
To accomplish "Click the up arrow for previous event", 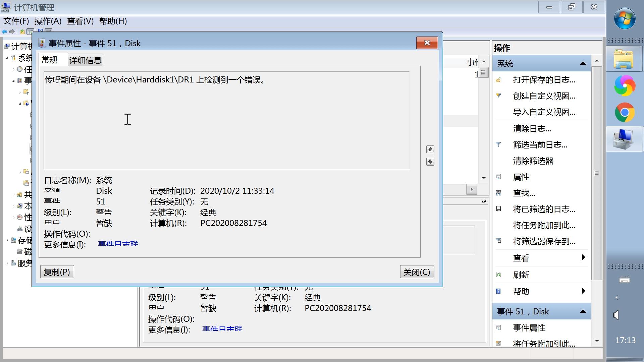I will point(430,149).
